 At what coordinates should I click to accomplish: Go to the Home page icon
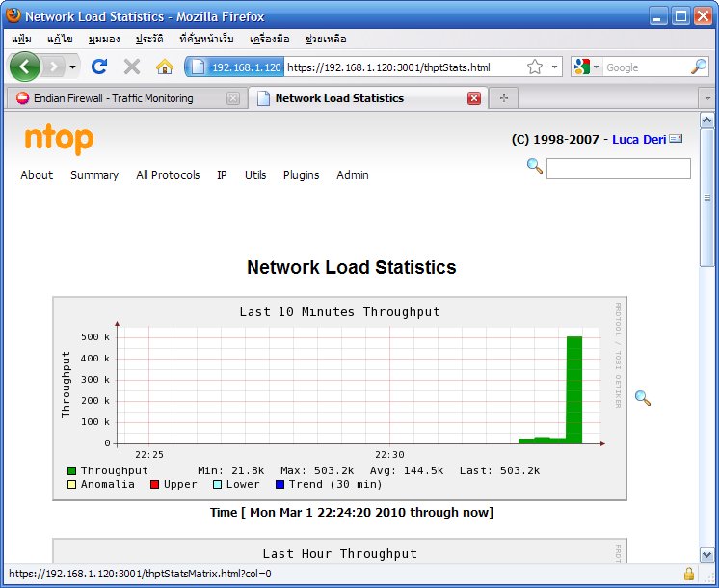point(165,67)
